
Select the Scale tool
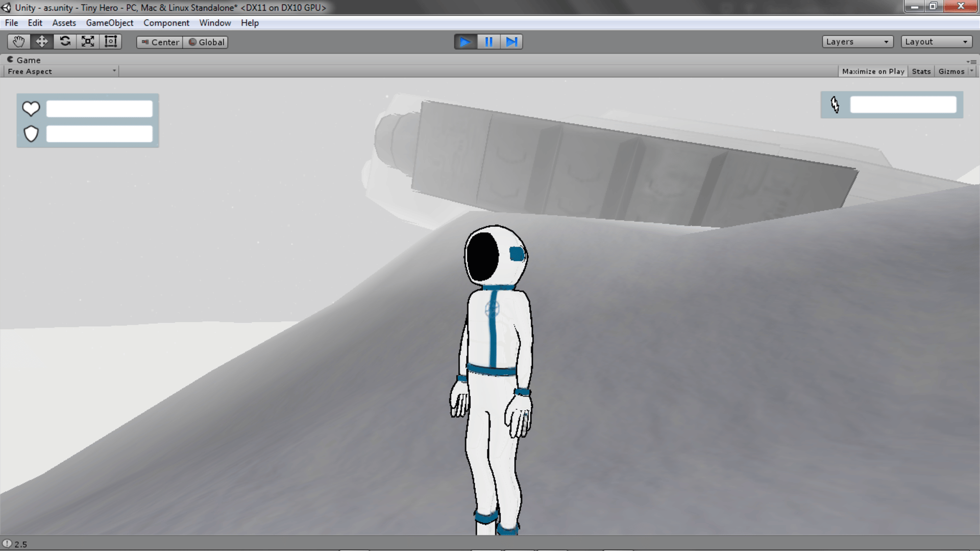click(x=88, y=42)
